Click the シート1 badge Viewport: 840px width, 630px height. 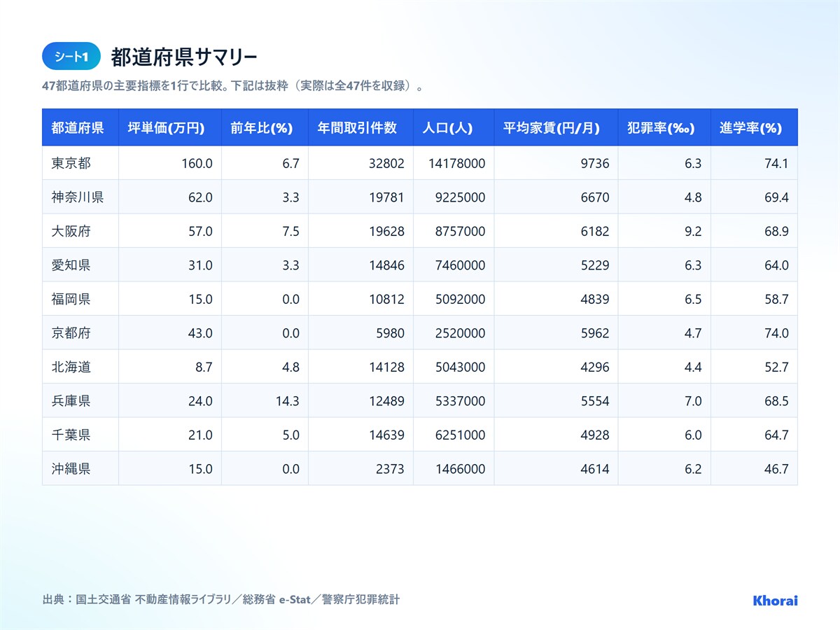point(71,57)
